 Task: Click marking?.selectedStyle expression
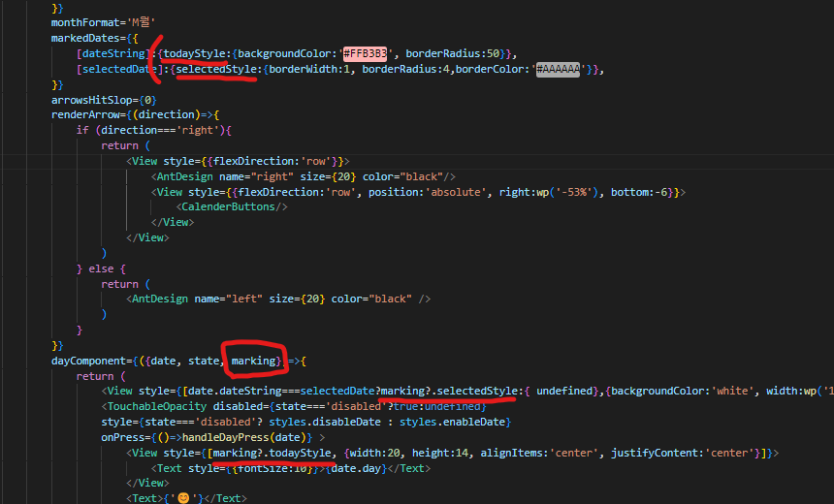[449, 392]
